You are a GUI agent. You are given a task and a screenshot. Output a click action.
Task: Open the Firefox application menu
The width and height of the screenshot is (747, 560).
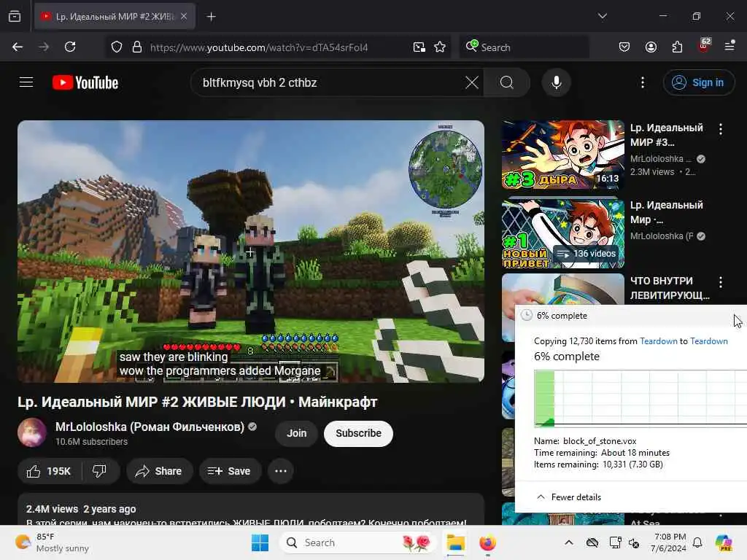point(729,46)
